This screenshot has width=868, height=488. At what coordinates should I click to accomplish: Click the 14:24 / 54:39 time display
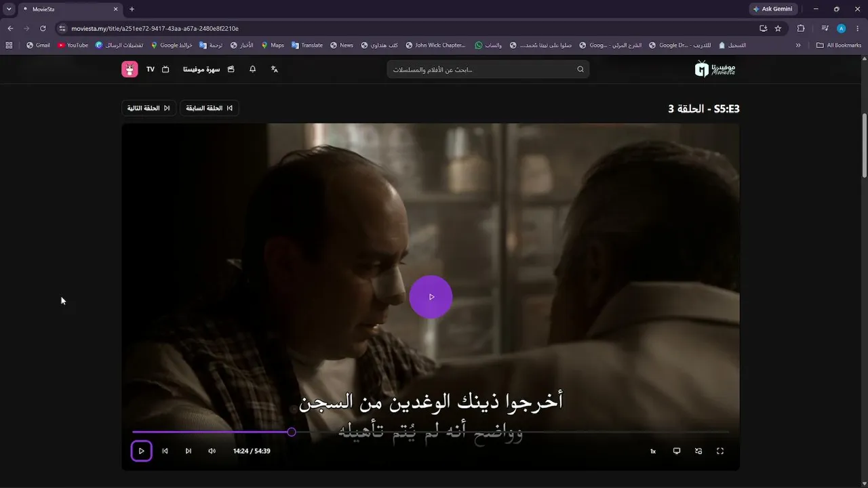(252, 451)
